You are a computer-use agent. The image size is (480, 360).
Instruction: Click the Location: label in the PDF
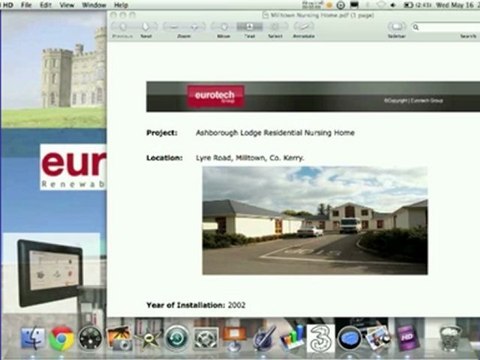(x=164, y=158)
